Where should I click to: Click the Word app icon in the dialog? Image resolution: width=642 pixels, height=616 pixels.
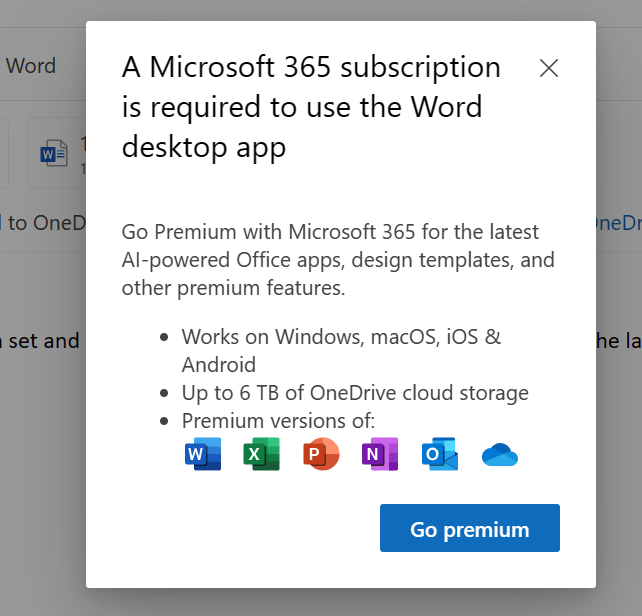203,455
